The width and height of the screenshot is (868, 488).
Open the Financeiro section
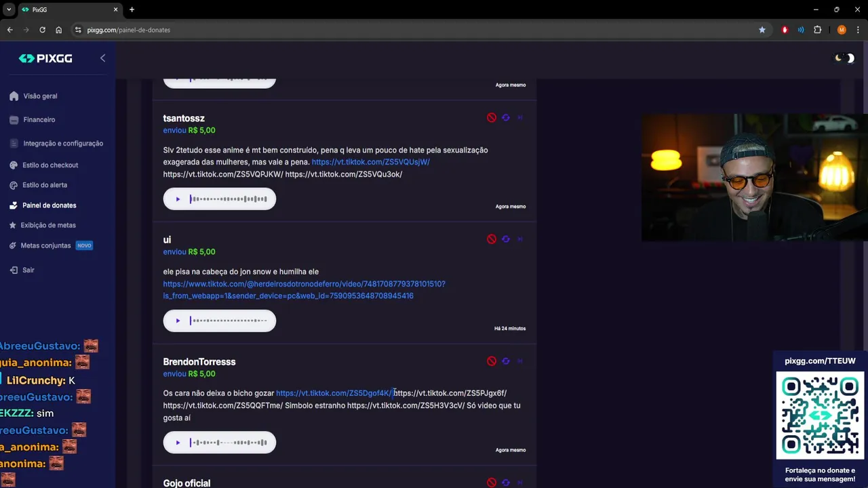pyautogui.click(x=39, y=120)
